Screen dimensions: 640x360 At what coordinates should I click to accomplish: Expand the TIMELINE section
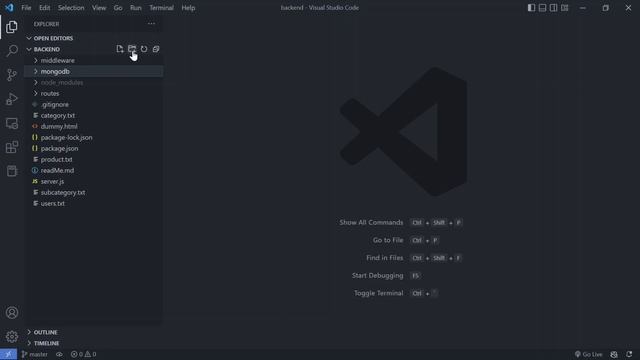(x=94, y=343)
